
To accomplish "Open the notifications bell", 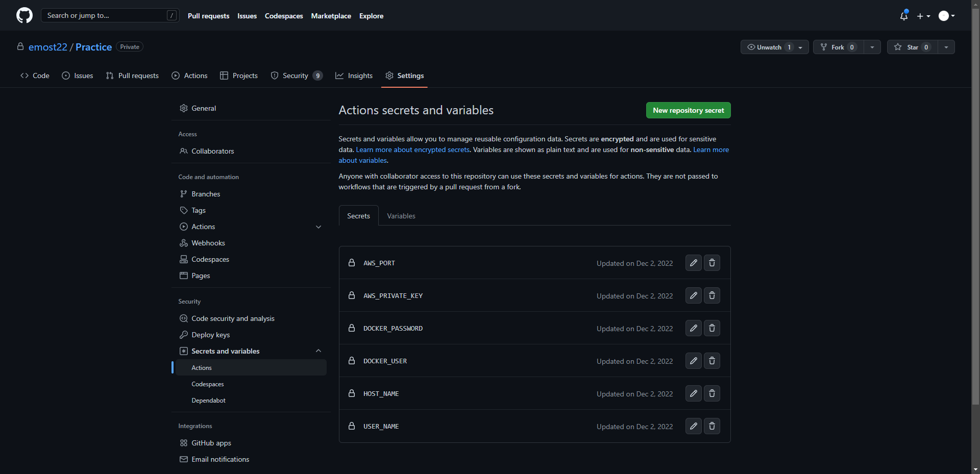I will pos(904,16).
